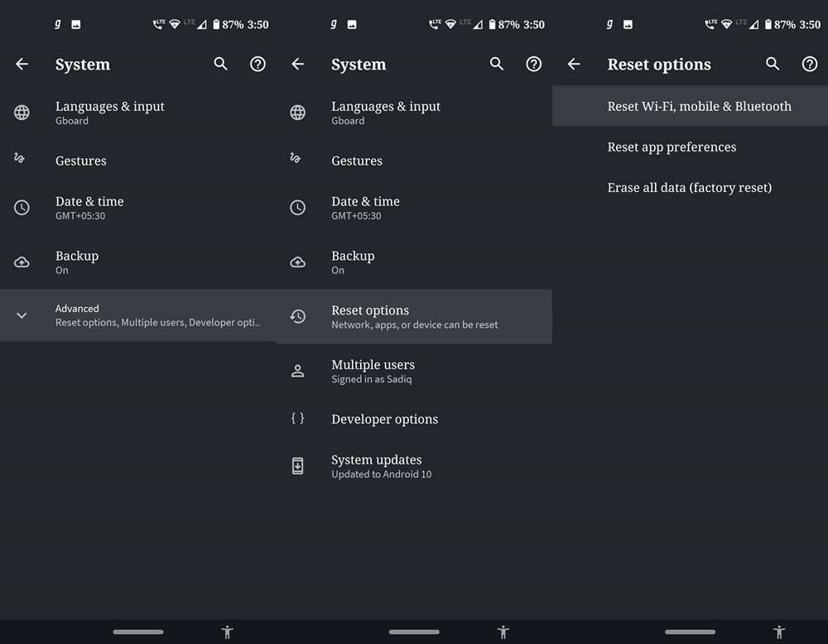Tap the battery icon in left screen status bar

216,24
